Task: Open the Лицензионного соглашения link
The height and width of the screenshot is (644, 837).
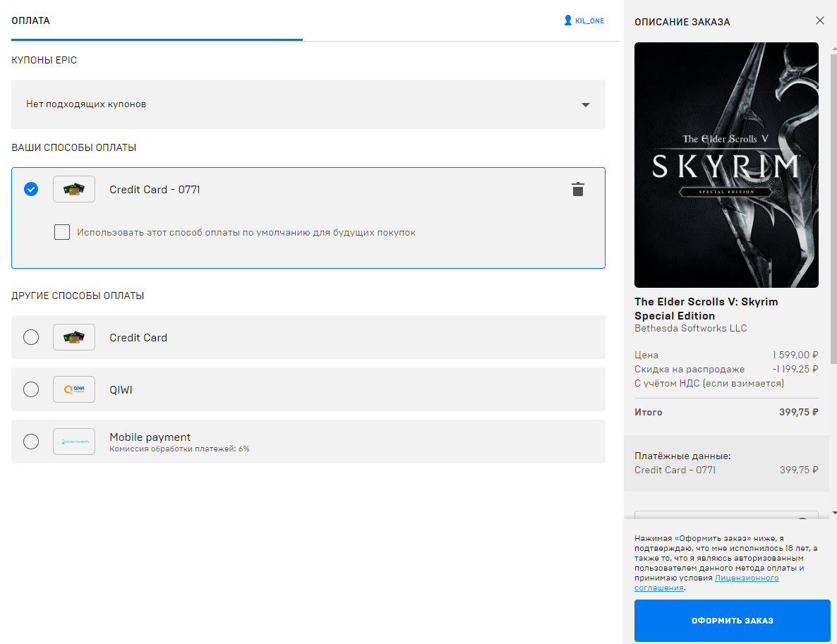Action: coord(706,583)
